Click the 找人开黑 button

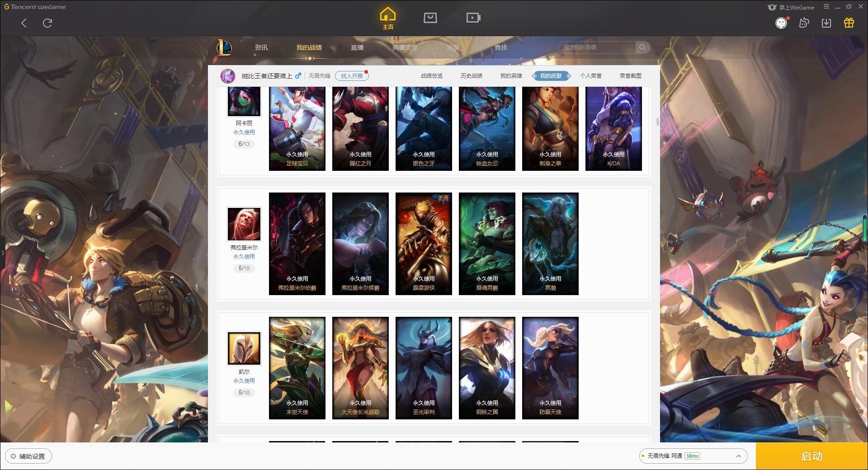click(352, 76)
